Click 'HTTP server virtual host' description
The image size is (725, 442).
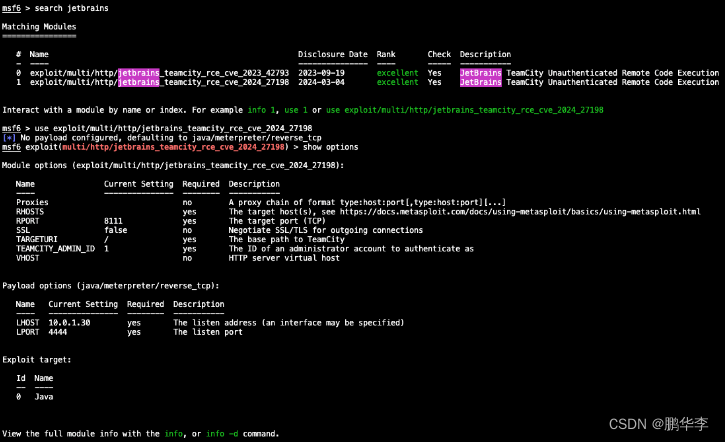[x=284, y=258]
